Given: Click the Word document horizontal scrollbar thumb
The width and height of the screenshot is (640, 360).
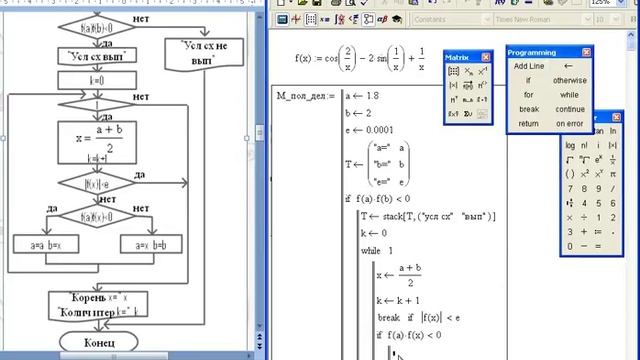Looking at the screenshot, I should pos(114,356).
